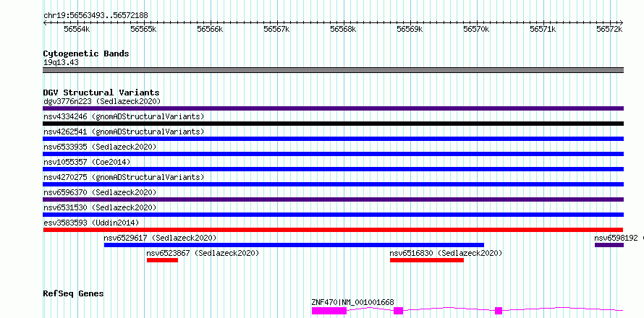Open nsv4270275 (gnomADStructuralVariants) label
Viewport: 644px width, 318px height.
pos(124,177)
